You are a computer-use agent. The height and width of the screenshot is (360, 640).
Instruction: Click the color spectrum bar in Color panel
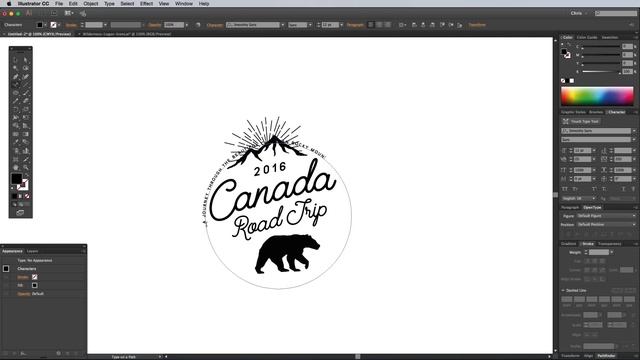(x=597, y=96)
